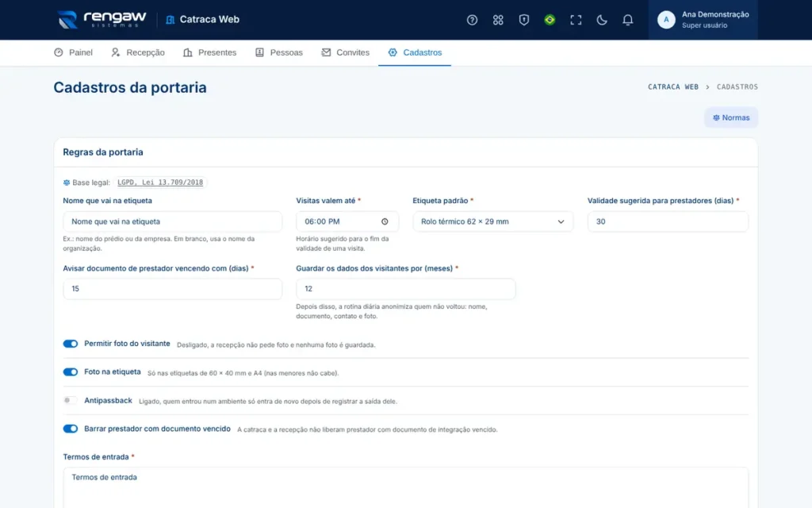The image size is (812, 508).
Task: Open the Convites tab
Action: tap(346, 52)
